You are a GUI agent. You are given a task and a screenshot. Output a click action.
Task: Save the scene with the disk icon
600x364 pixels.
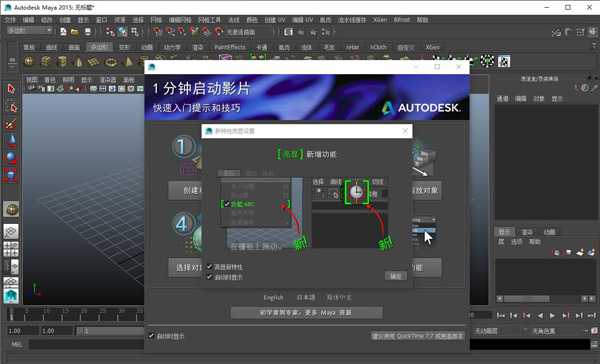point(88,32)
